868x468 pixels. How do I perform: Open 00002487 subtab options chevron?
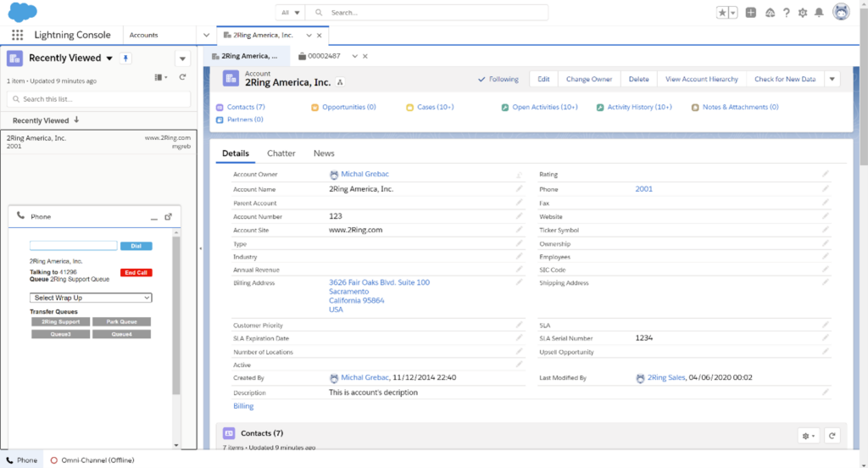[355, 57]
